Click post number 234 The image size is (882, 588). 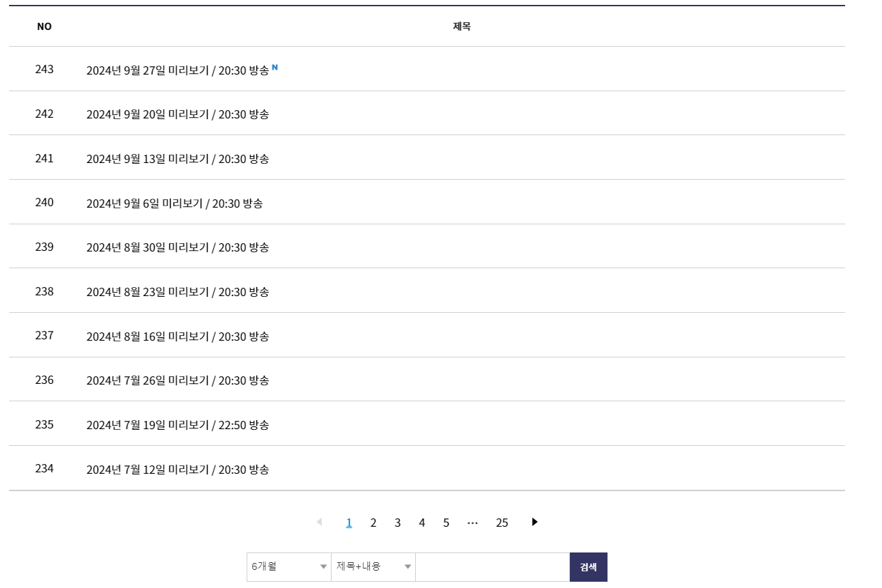coord(44,468)
